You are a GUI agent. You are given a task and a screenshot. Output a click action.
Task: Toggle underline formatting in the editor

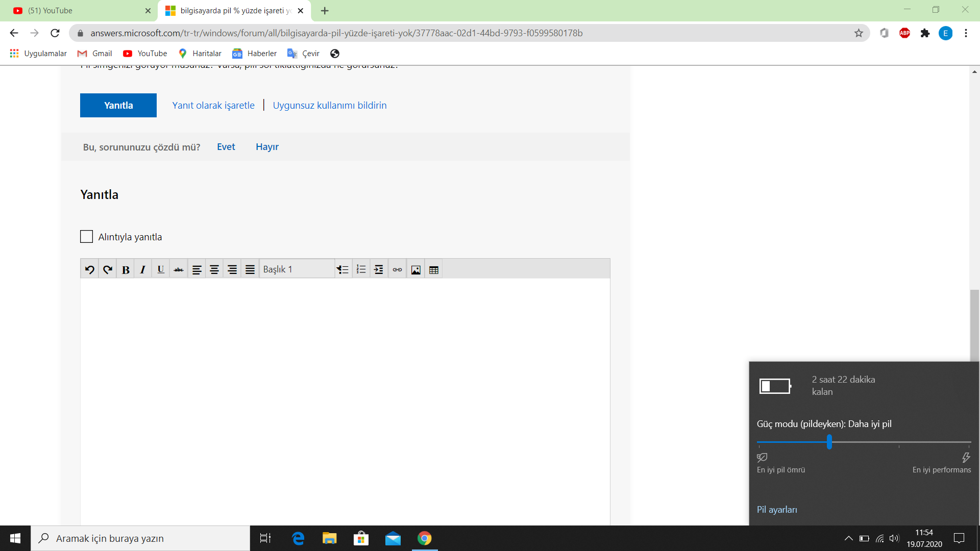coord(161,269)
